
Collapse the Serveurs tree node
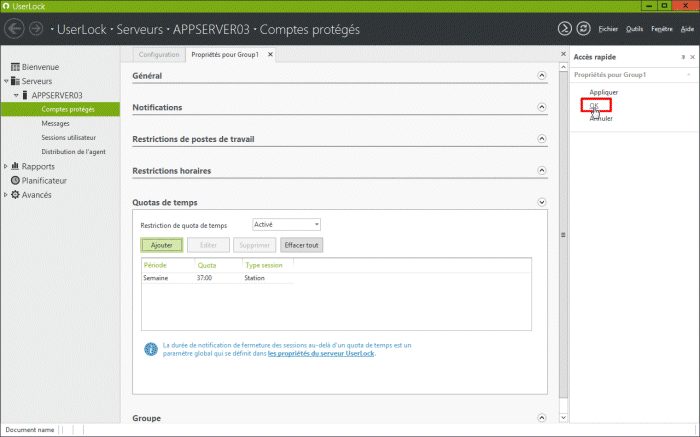(x=6, y=81)
